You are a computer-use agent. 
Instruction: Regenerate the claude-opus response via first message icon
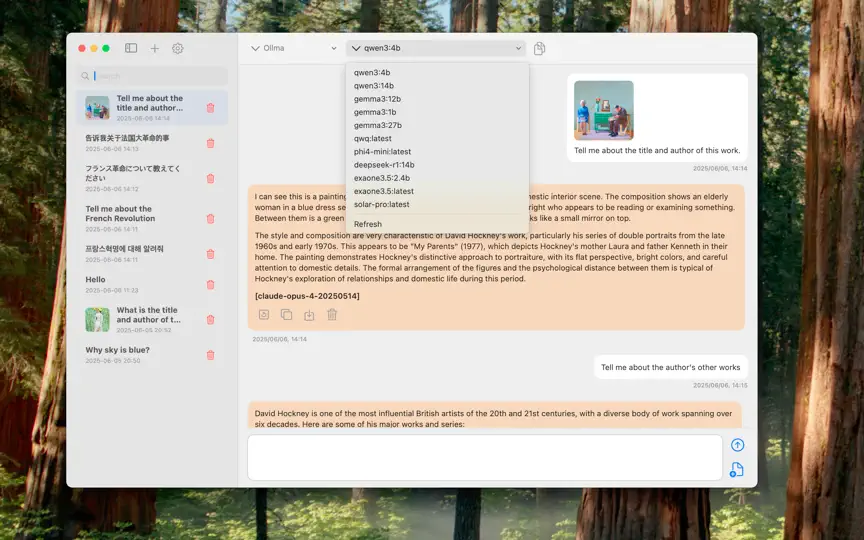pos(264,315)
